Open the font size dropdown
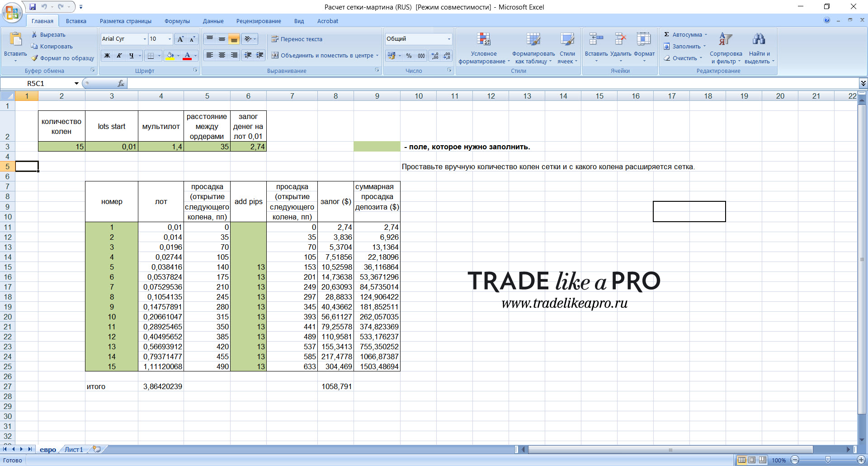This screenshot has height=466, width=868. click(x=170, y=39)
